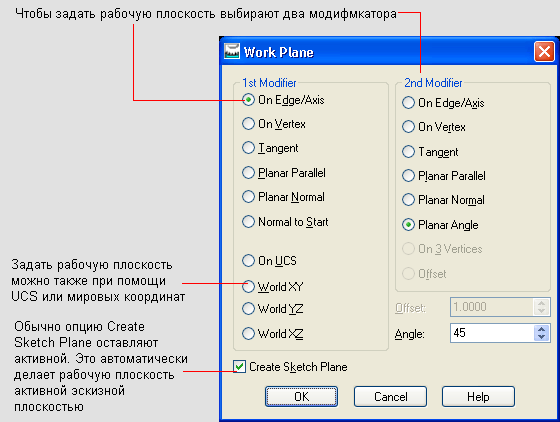Image resolution: width=560 pixels, height=422 pixels.
Task: Open Help for Work Plane
Action: click(x=478, y=397)
